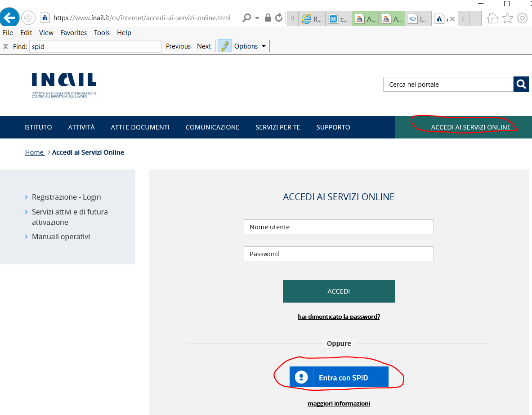Screen dimensions: 532x415
Task: Click the browser back arrow button
Action: [x=10, y=18]
